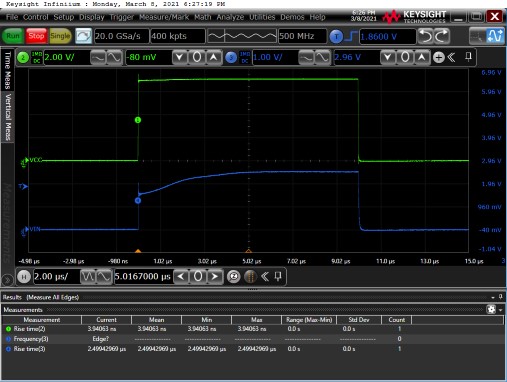Open the Measure/Mark menu

click(x=164, y=17)
